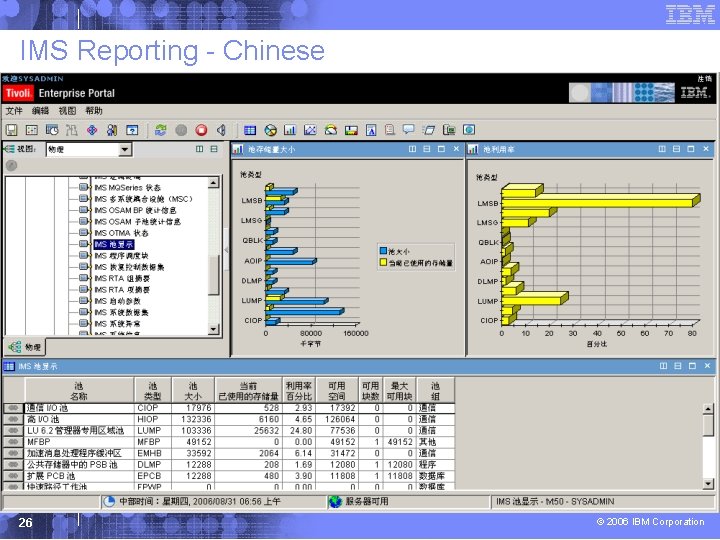Screen dimensions: 720x540
Task: Split the 池存储量大小 chart pane horizontally
Action: coord(427,149)
